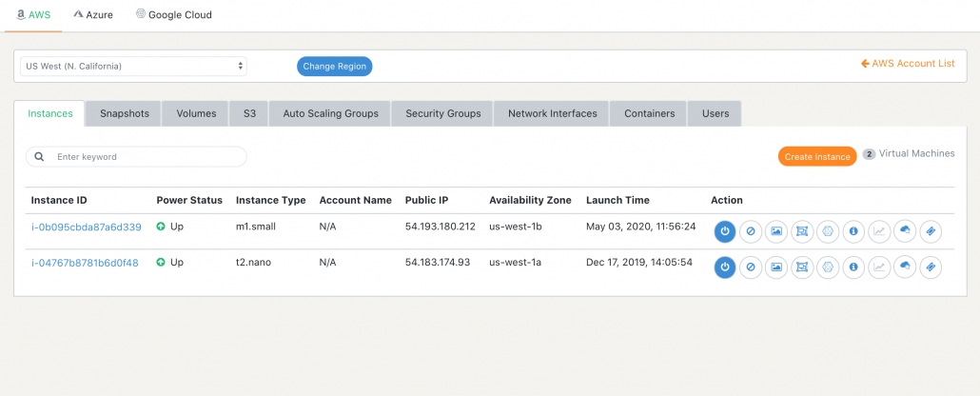Open the info icon for the t2.nano instance
The width and height of the screenshot is (980, 396).
pos(853,267)
